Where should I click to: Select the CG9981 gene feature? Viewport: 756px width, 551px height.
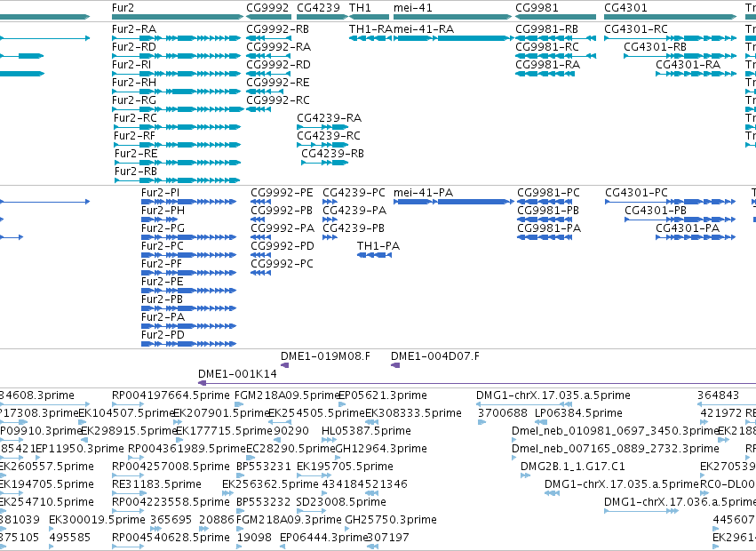point(556,17)
